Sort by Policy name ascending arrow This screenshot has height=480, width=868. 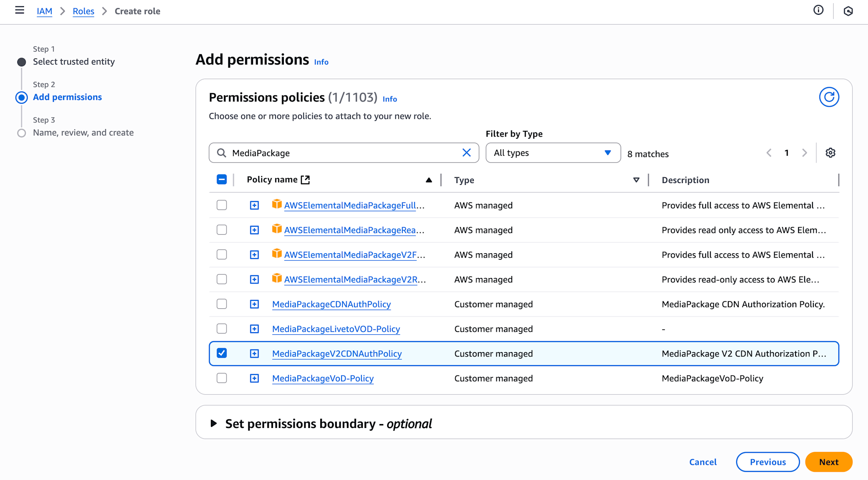point(429,180)
